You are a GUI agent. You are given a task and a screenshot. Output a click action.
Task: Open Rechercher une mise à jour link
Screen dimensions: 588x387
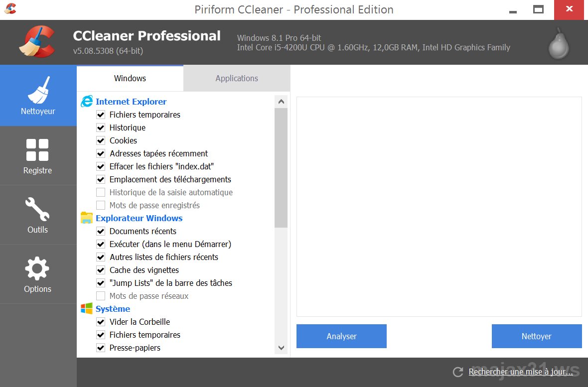pyautogui.click(x=521, y=372)
